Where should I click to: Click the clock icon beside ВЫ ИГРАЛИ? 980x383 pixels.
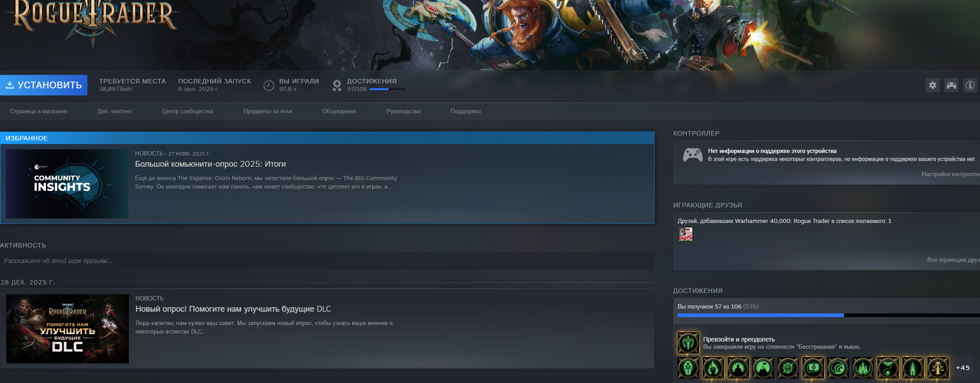268,85
